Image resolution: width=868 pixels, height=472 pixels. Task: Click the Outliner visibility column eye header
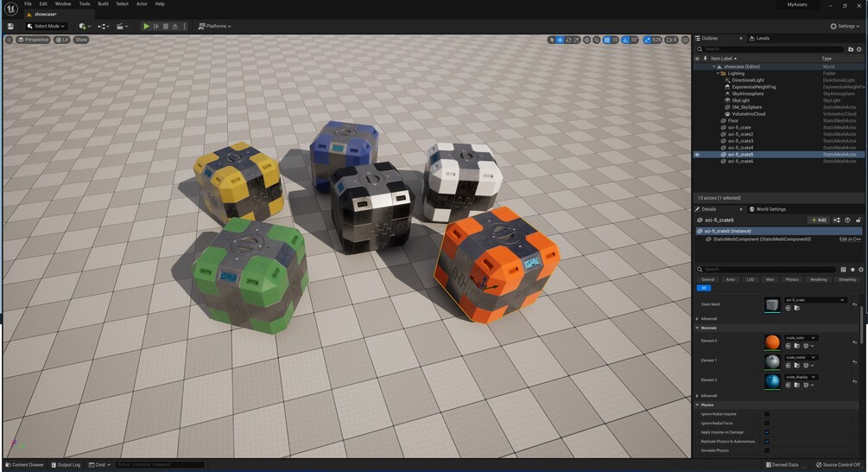697,58
